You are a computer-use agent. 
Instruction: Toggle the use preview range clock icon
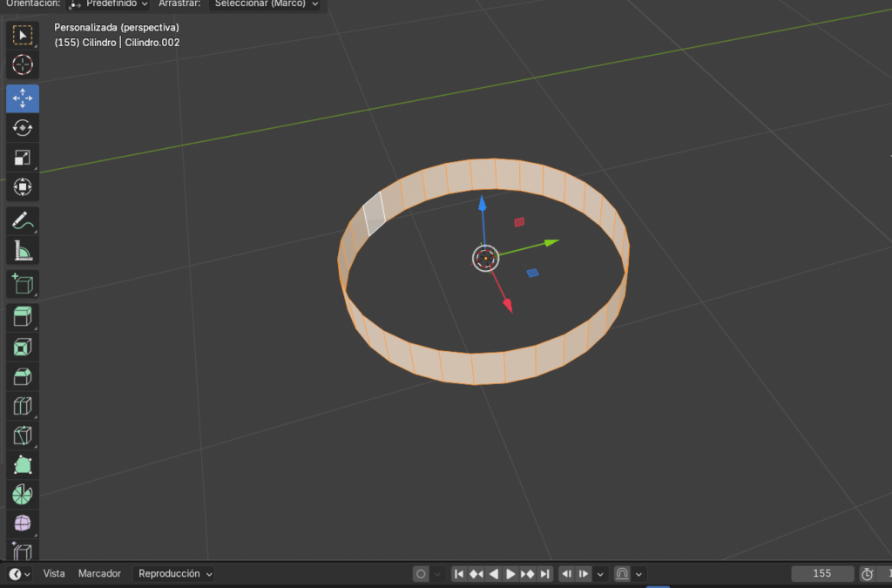(867, 574)
